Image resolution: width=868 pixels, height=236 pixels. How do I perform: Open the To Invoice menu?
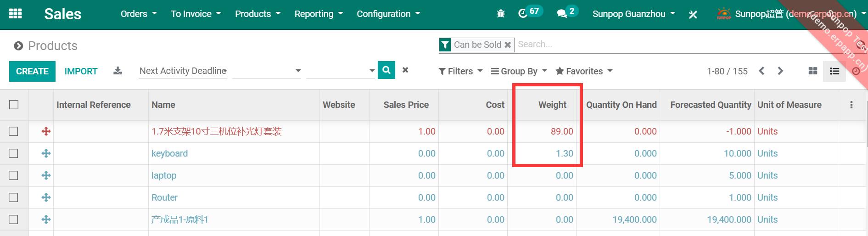click(x=196, y=14)
